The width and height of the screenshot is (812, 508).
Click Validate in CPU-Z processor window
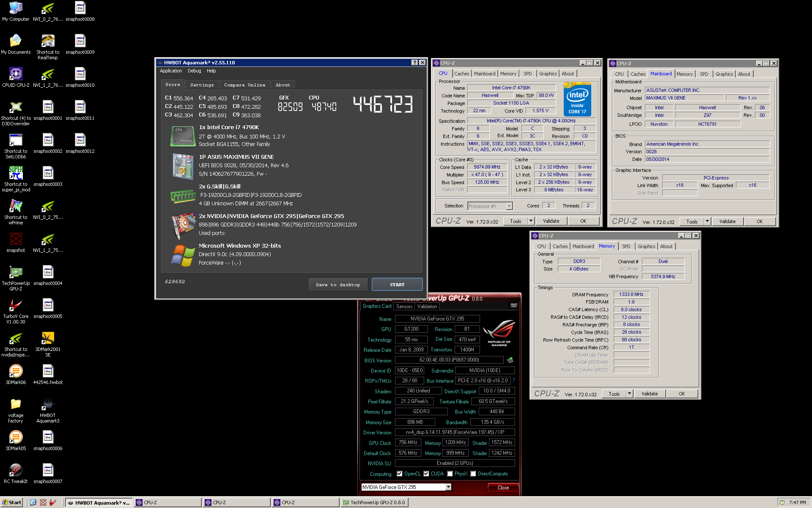pyautogui.click(x=551, y=221)
